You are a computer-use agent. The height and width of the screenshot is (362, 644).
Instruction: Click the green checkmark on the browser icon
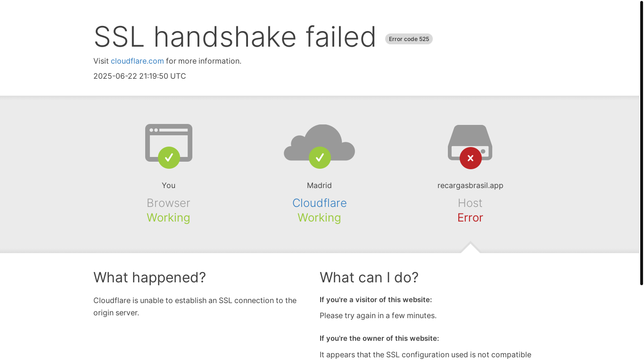click(169, 157)
